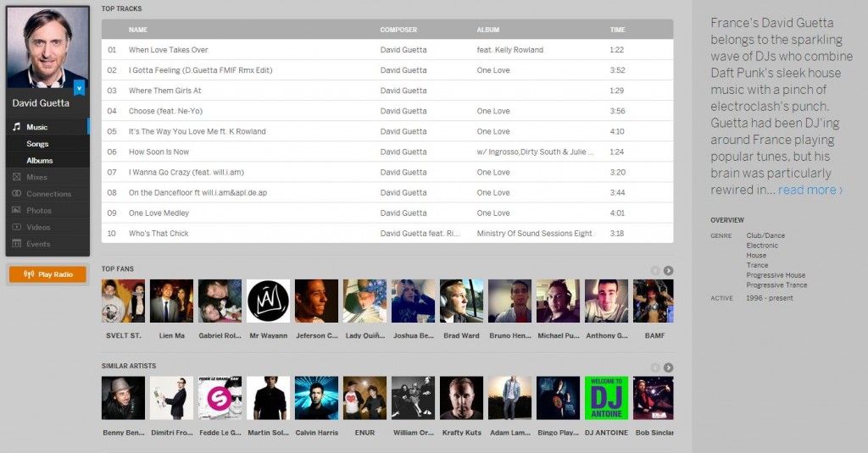Image resolution: width=868 pixels, height=453 pixels.
Task: Click the 'Anthony G...' fan name
Action: pos(607,335)
